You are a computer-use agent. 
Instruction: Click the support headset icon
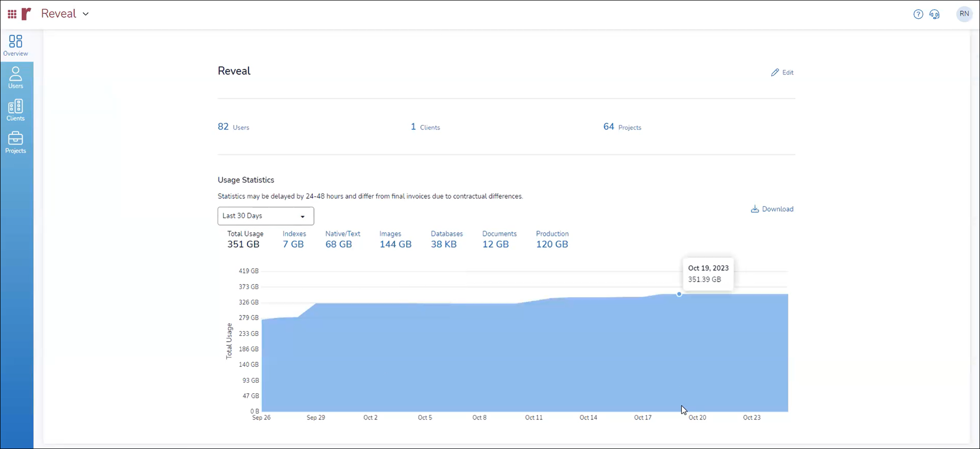click(934, 14)
